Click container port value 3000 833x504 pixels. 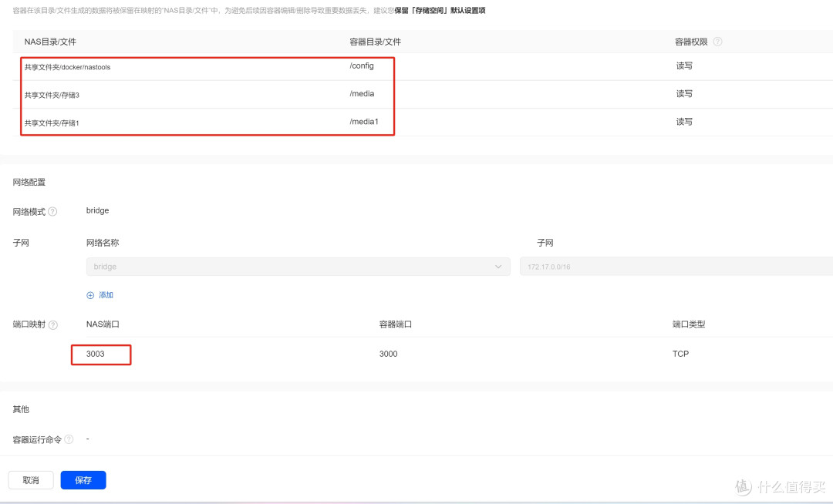pos(388,354)
